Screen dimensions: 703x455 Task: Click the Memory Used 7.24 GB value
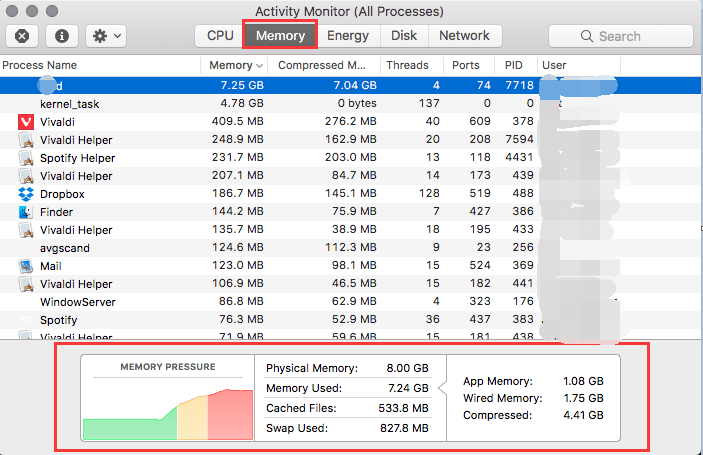coord(408,388)
